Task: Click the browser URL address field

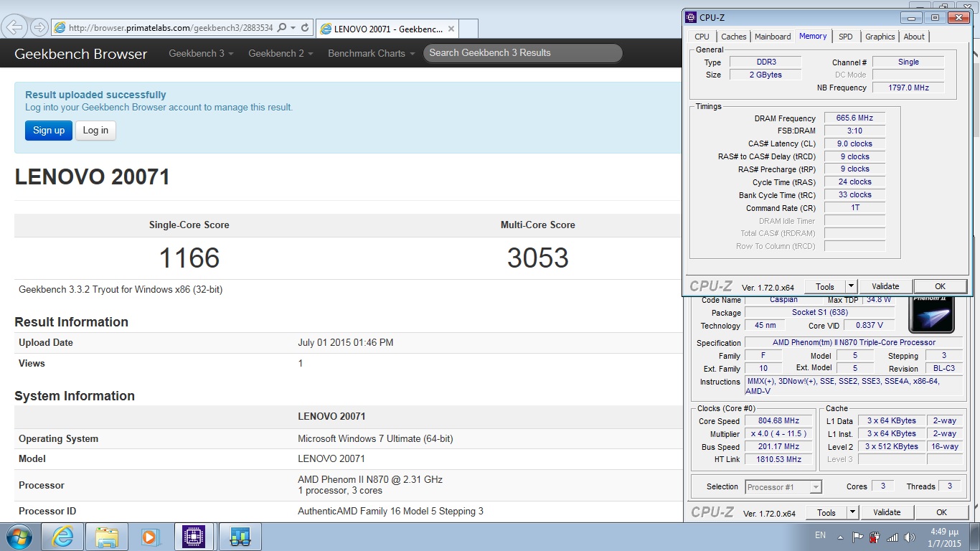Action: point(171,27)
